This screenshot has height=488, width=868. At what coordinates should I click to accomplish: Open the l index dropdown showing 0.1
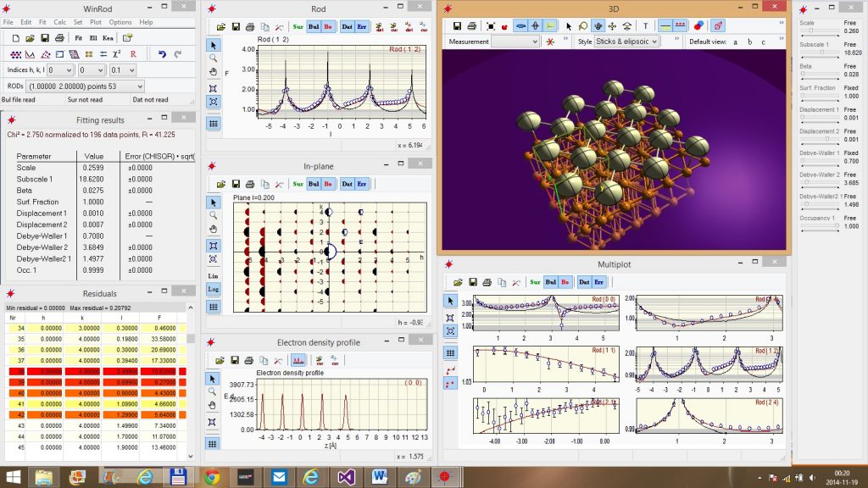pos(122,70)
